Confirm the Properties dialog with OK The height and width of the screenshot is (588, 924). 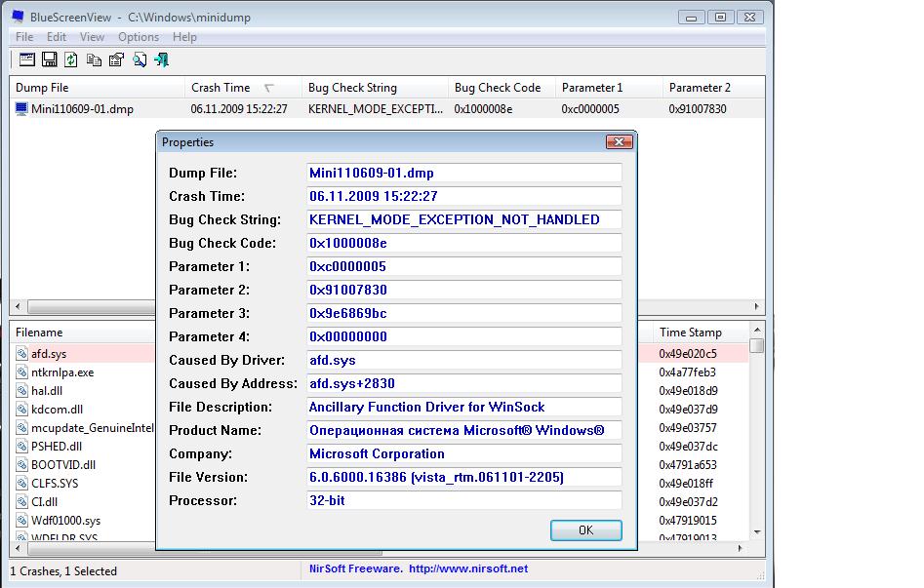585,530
